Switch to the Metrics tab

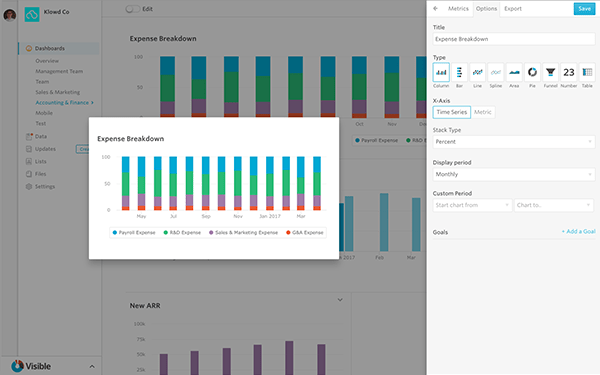pyautogui.click(x=458, y=8)
